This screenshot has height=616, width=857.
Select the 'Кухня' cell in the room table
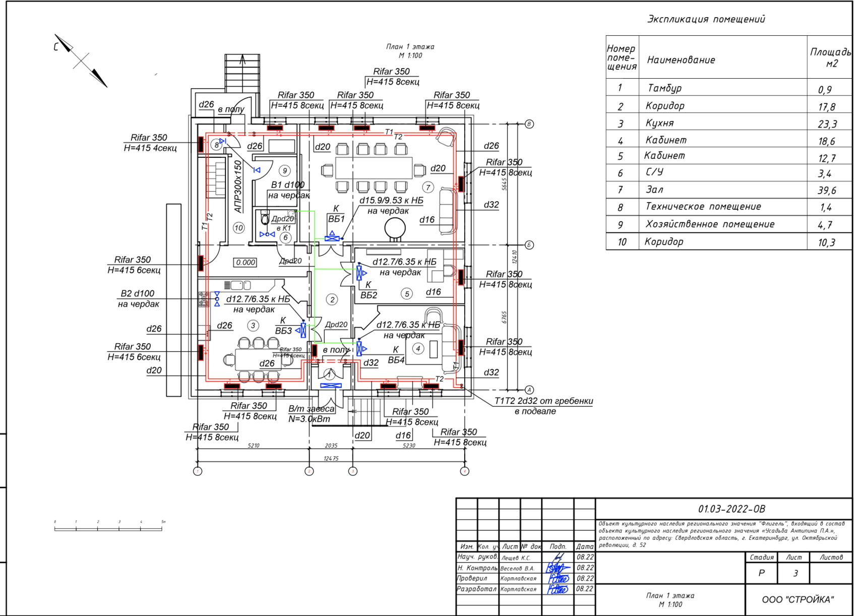click(659, 123)
